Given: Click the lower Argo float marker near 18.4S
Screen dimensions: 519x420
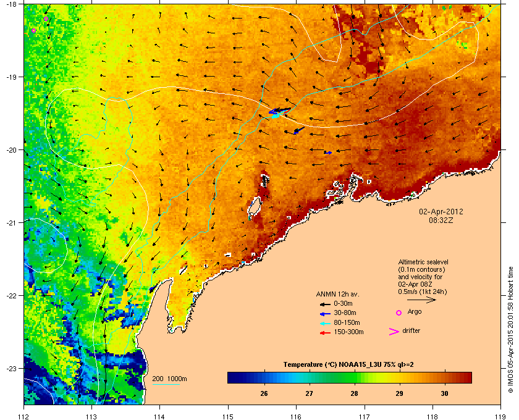Looking at the screenshot, I should click(x=33, y=31).
